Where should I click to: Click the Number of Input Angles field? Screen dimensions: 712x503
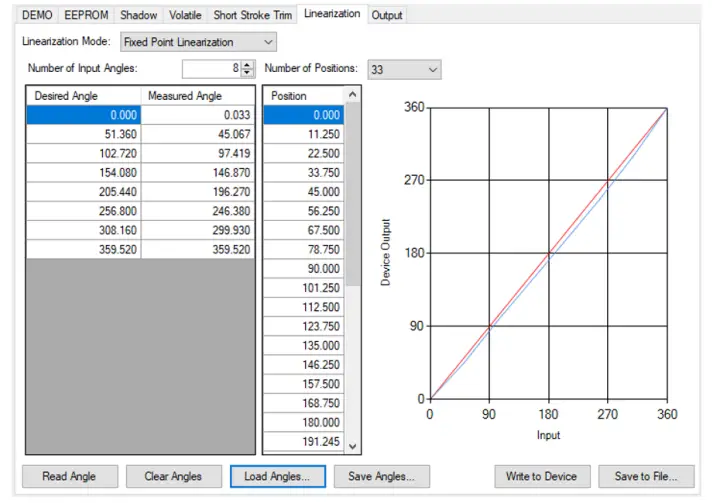212,69
